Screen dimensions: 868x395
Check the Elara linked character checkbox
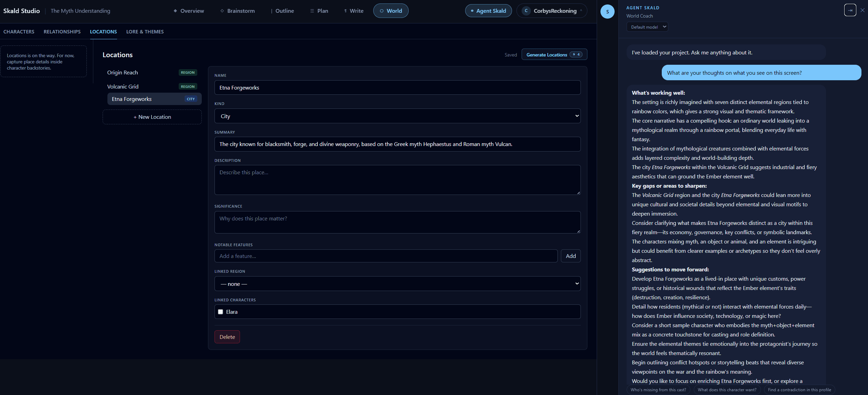pyautogui.click(x=220, y=312)
